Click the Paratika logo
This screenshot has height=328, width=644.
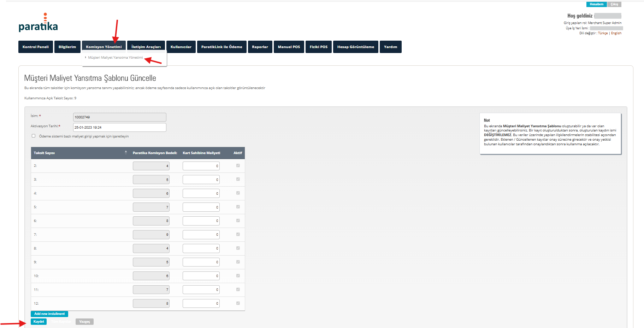[x=38, y=23]
